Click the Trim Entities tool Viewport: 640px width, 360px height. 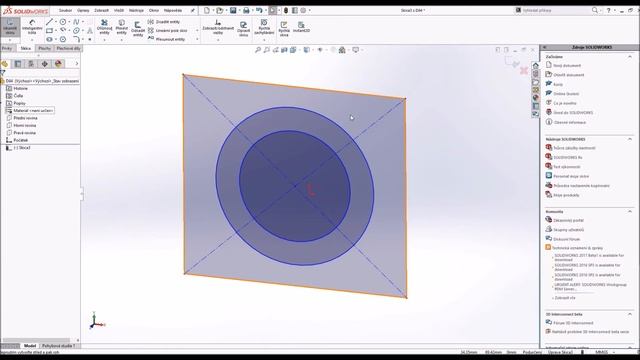point(104,27)
